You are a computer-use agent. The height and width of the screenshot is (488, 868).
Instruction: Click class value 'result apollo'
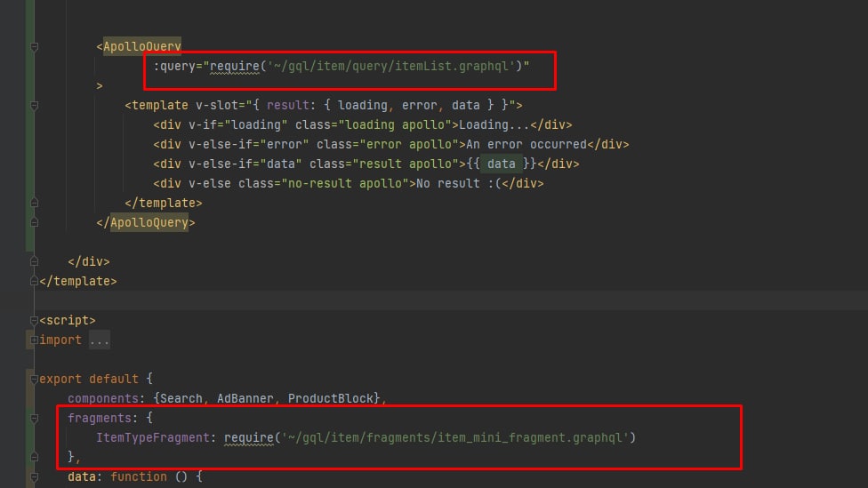click(x=406, y=164)
